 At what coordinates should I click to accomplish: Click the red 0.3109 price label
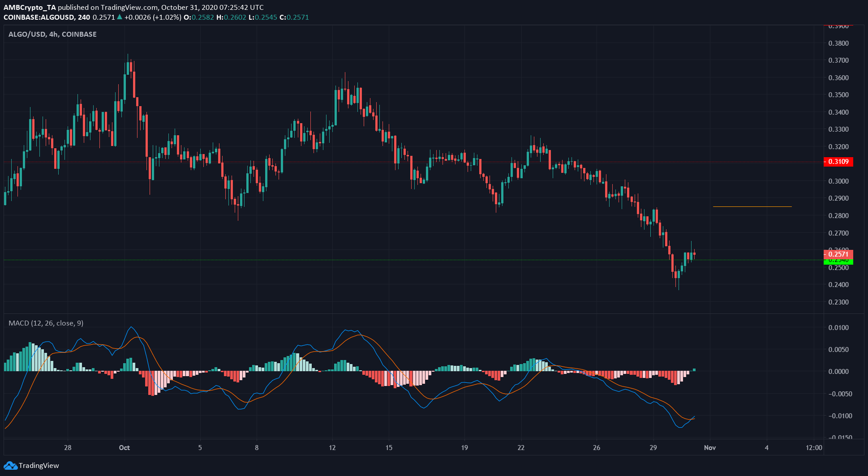tap(838, 162)
